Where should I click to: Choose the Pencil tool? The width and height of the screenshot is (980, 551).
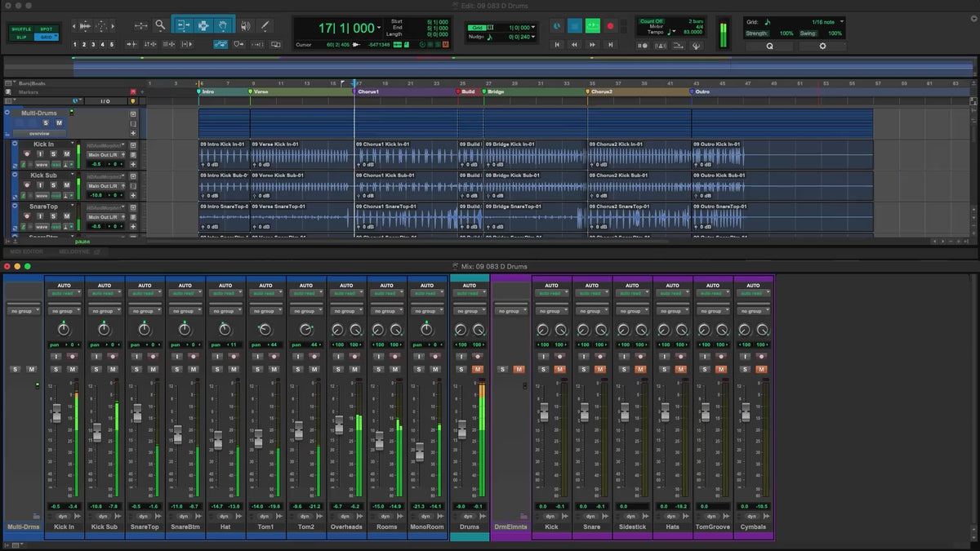(265, 25)
